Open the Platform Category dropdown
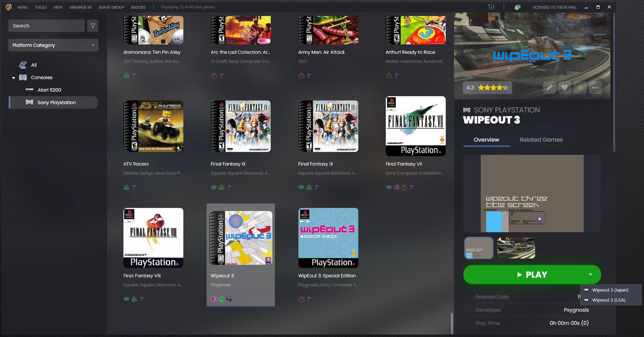 click(x=53, y=45)
